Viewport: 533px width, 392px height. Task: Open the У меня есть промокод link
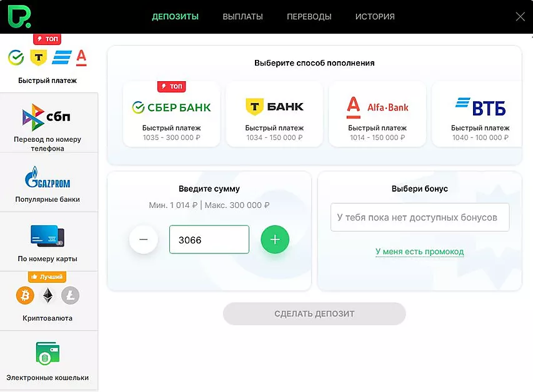coord(419,252)
